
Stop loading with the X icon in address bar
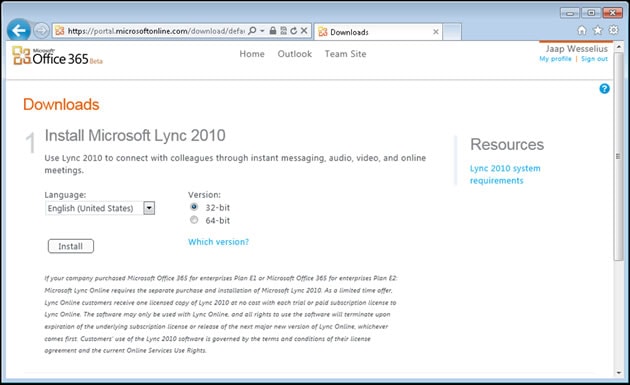(x=304, y=31)
